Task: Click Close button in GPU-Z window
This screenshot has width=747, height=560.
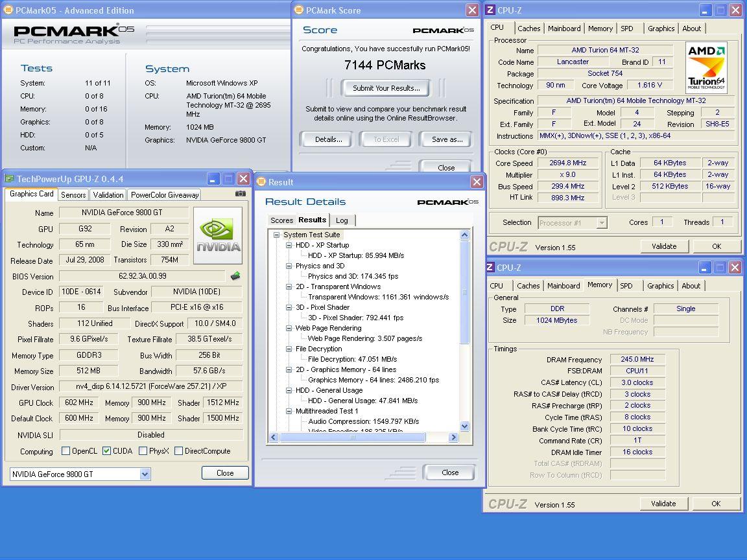Action: pos(225,473)
